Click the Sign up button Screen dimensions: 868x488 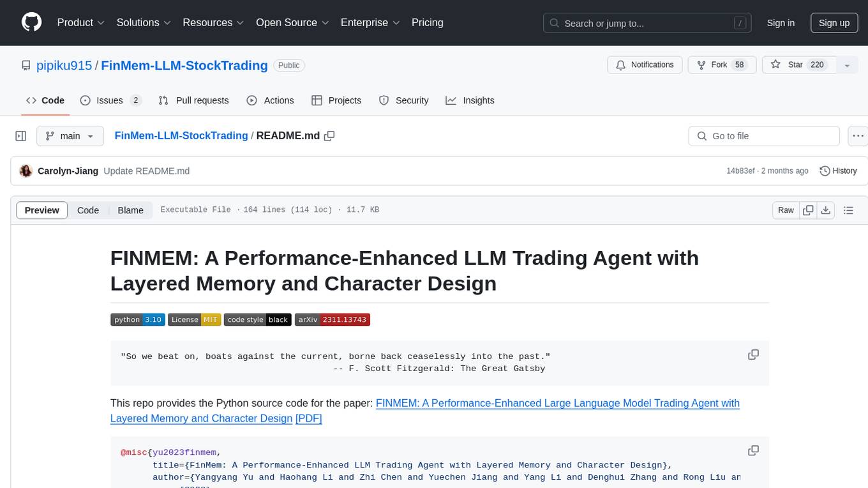[x=834, y=22]
